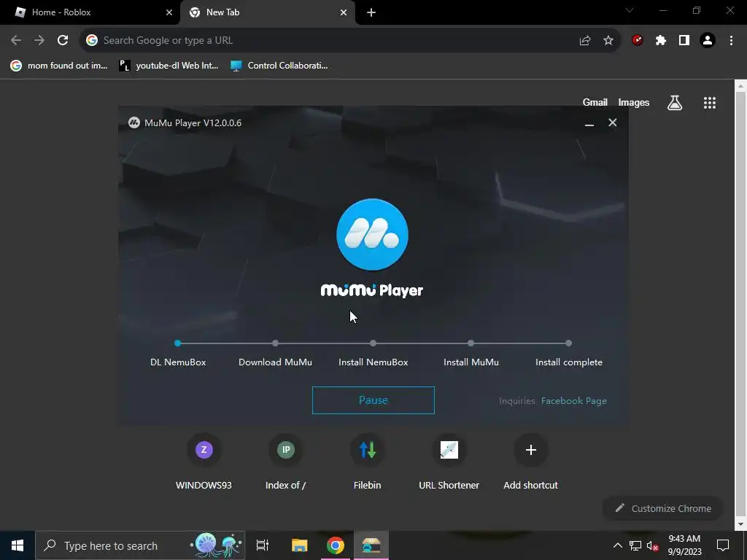Click the Add shortcut button
The width and height of the screenshot is (747, 560).
click(x=531, y=462)
